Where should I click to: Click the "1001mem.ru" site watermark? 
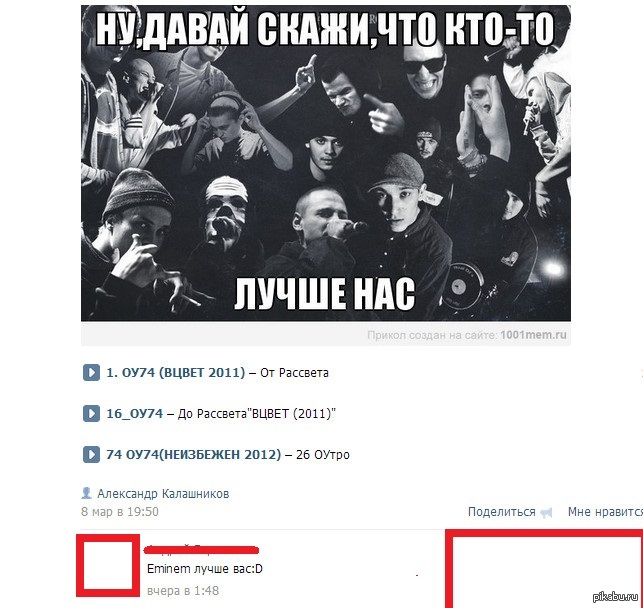tap(533, 335)
